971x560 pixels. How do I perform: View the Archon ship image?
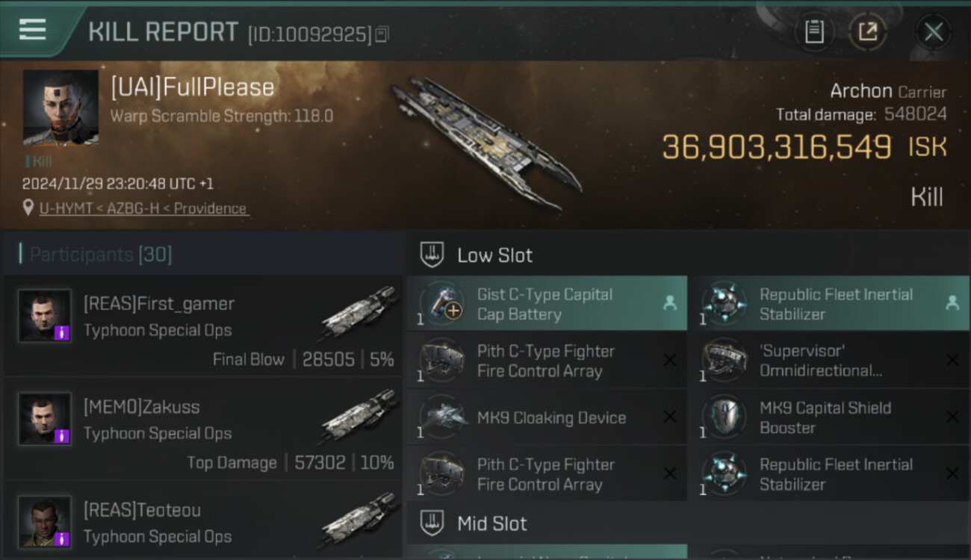485,142
